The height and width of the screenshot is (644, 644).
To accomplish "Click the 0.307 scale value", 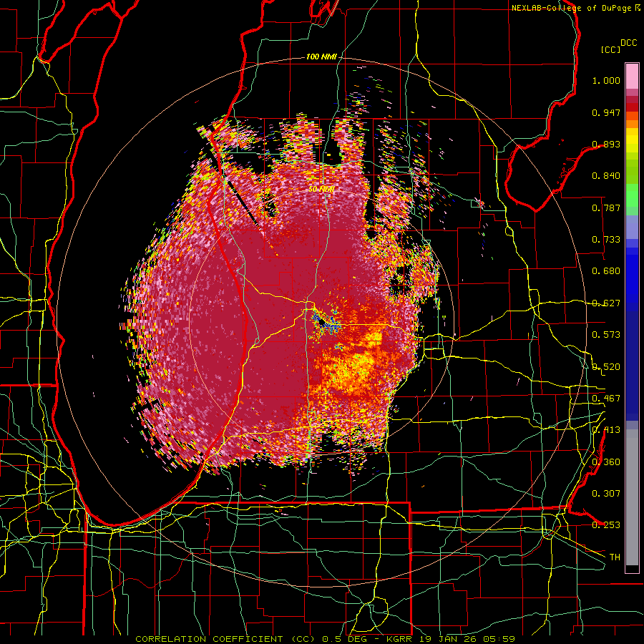I will pos(606,494).
